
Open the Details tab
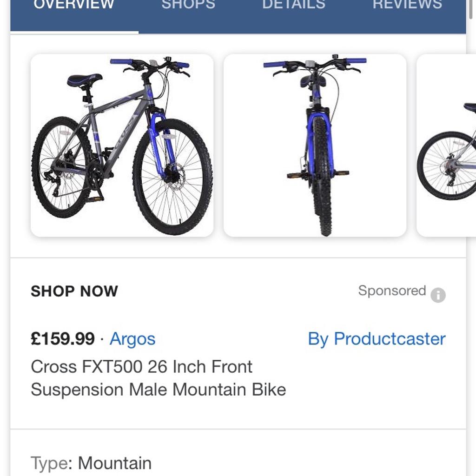293,6
